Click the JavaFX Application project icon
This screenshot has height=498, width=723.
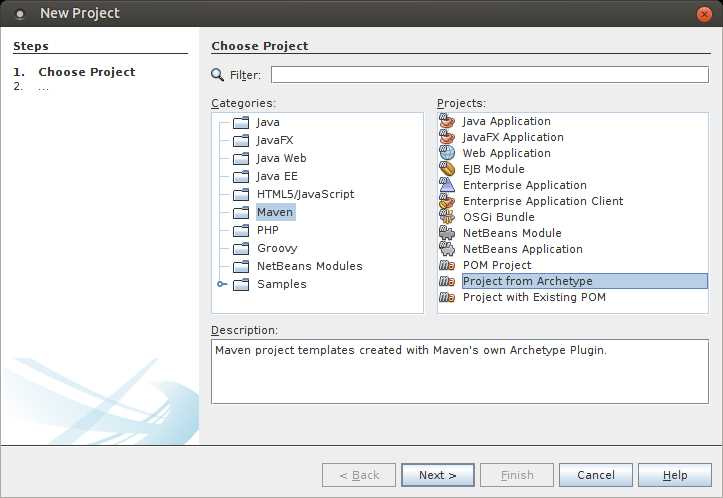447,137
